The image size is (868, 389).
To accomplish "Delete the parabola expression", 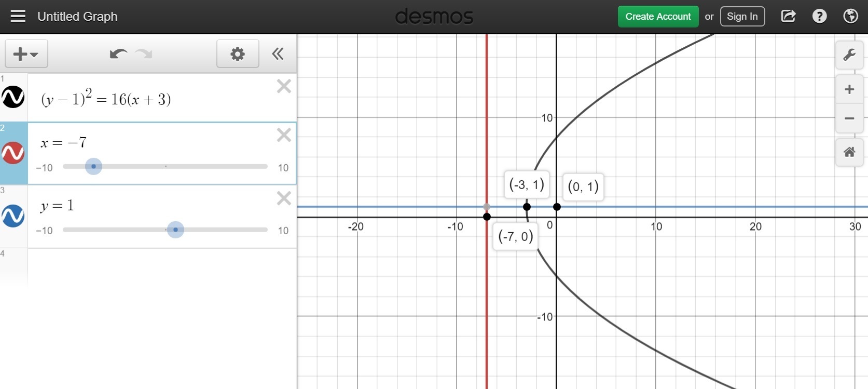I will click(x=284, y=86).
